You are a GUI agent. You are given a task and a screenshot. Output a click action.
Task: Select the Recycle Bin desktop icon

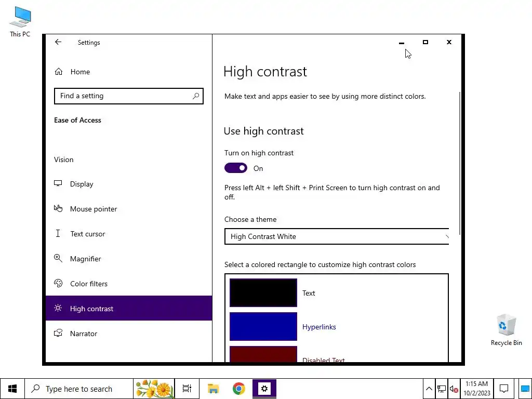506,330
